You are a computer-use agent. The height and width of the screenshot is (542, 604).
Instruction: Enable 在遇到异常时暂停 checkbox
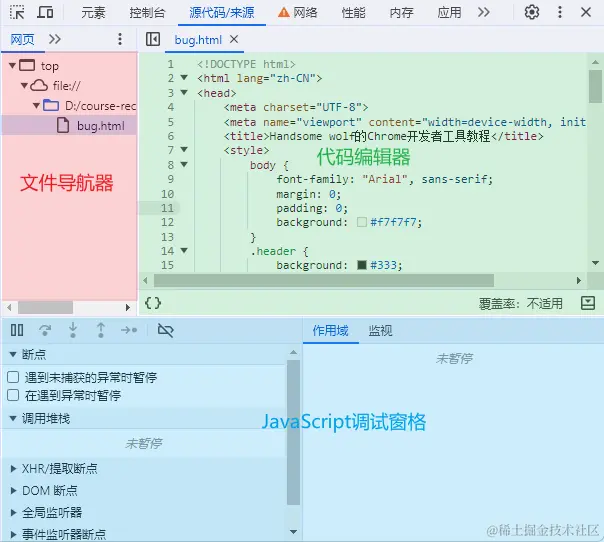tap(13, 395)
